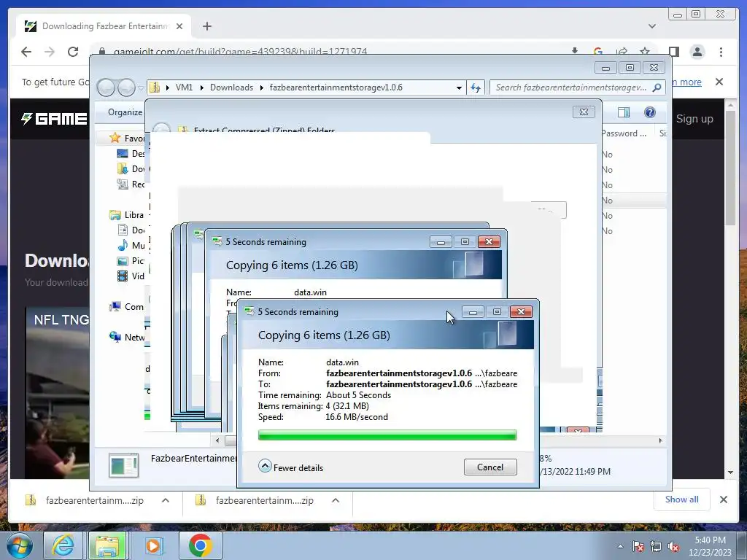Screen dimensions: 747x560
Task: Click fazbearentertainmentstoragev1.0.6 breadcrumb segment
Action: (x=336, y=87)
